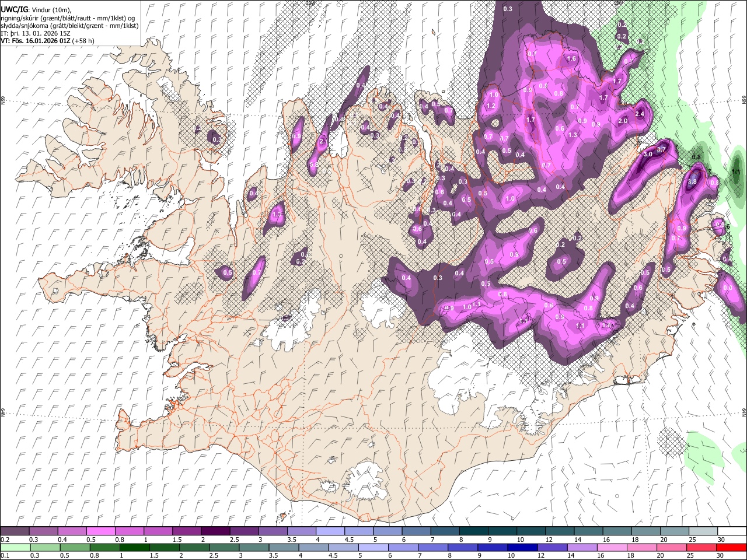The image size is (747, 560).
Task: Pick upper legend swatch between 4 and 4.5
Action: pos(329,531)
